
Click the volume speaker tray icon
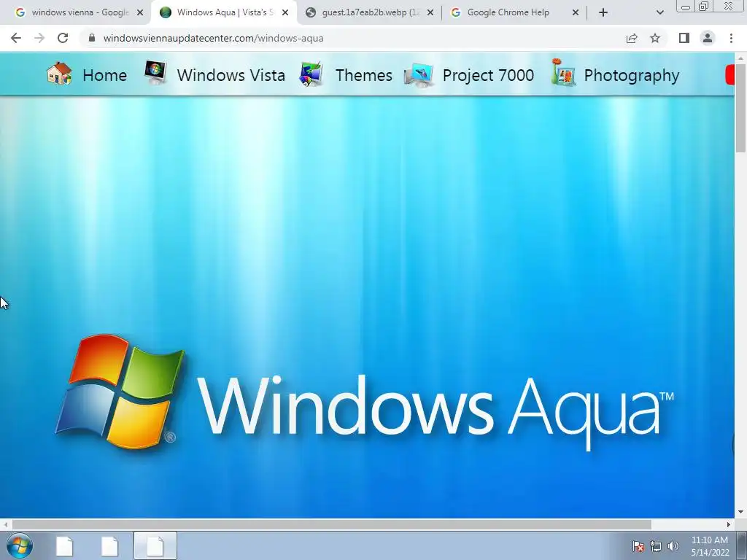click(x=673, y=546)
